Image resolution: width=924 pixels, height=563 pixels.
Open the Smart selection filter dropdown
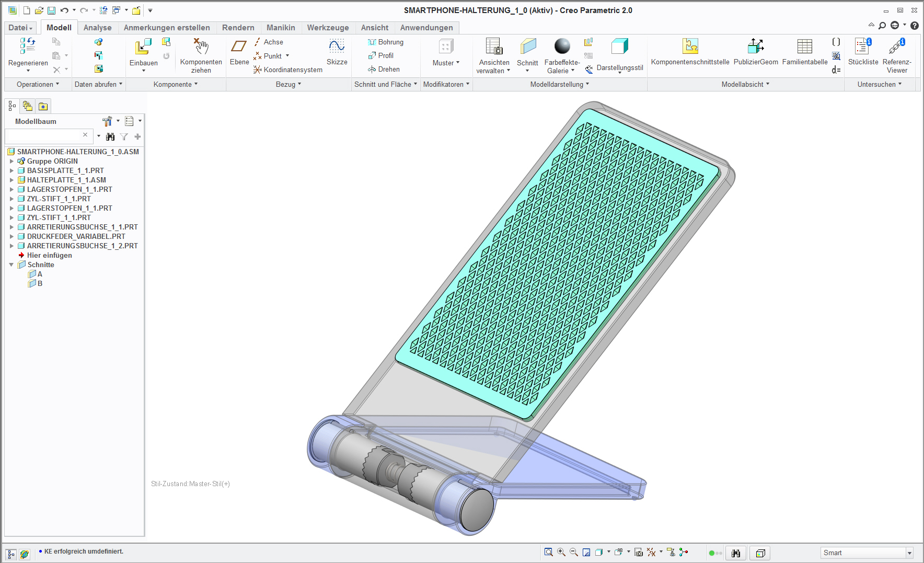click(x=909, y=553)
